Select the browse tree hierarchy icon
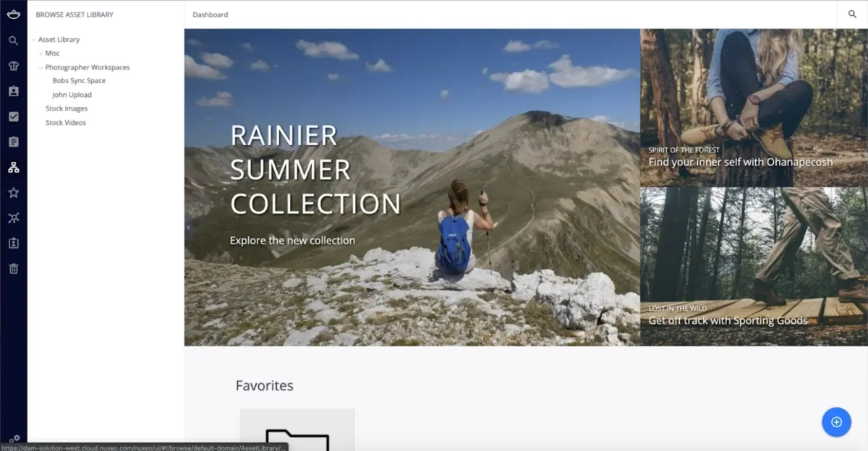Image resolution: width=868 pixels, height=451 pixels. pos(13,167)
